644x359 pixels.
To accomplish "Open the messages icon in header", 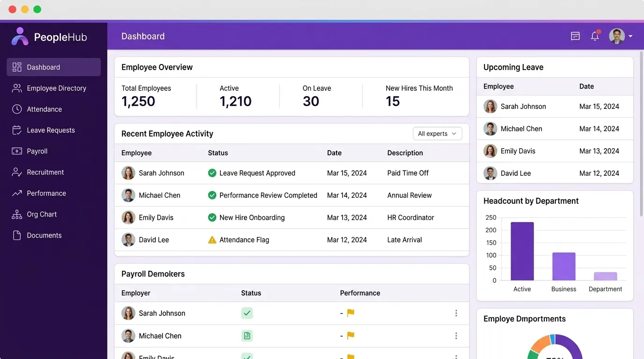I will click(x=575, y=36).
